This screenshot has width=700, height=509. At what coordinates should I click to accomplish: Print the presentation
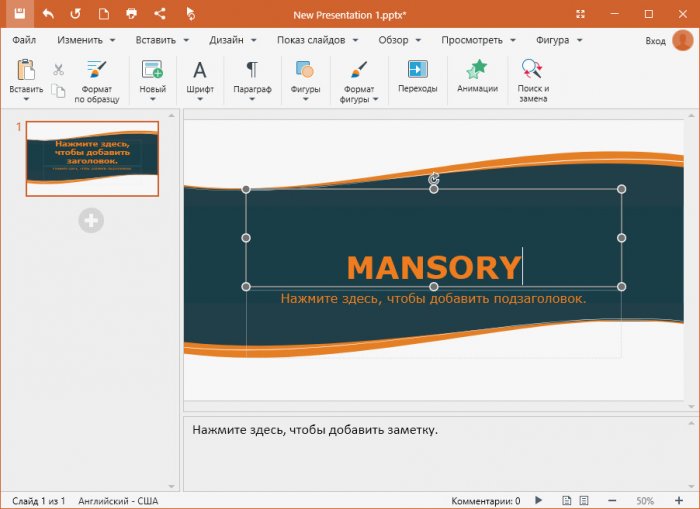click(x=131, y=14)
